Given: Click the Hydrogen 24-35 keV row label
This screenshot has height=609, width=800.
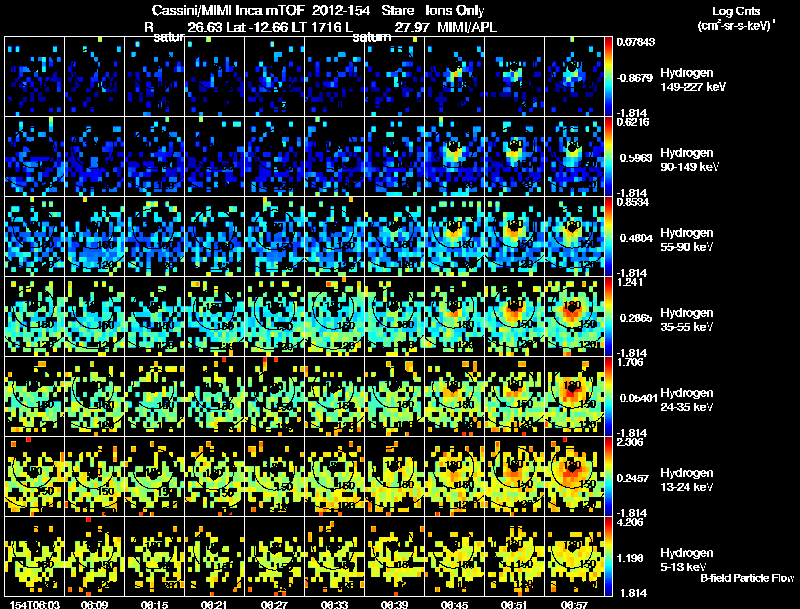Looking at the screenshot, I should pos(687,399).
